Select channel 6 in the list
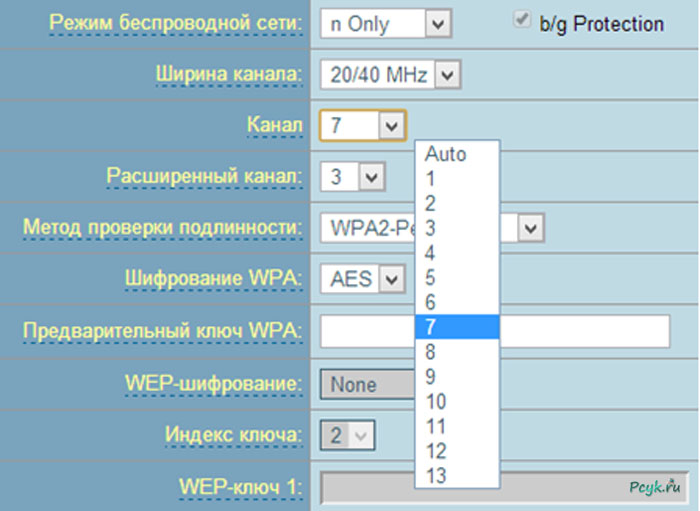The width and height of the screenshot is (700, 511). click(457, 302)
